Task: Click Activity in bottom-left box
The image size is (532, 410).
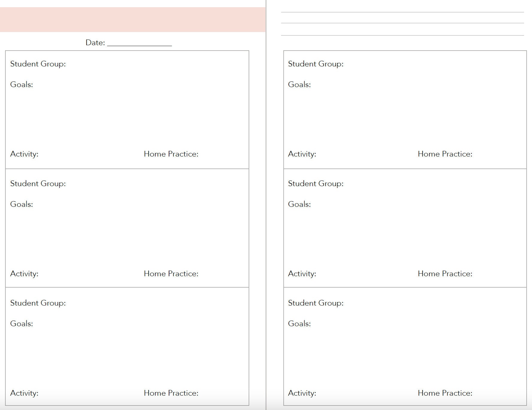Action: coord(24,393)
